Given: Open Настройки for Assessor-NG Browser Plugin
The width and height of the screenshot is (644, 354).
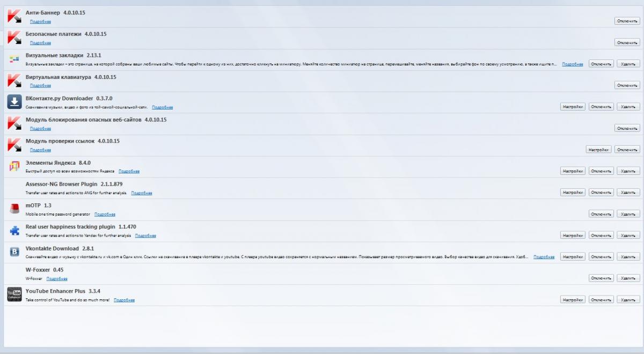Looking at the screenshot, I should tap(573, 193).
